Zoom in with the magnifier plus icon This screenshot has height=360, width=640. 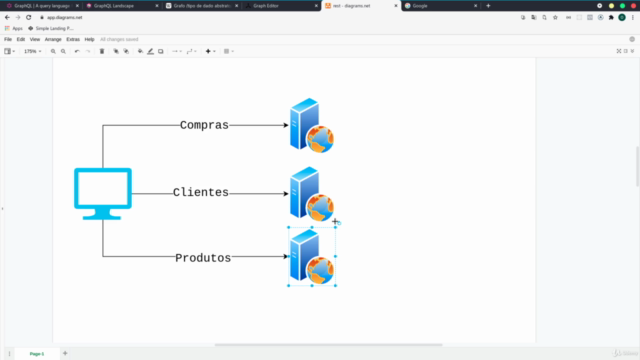pos(53,51)
